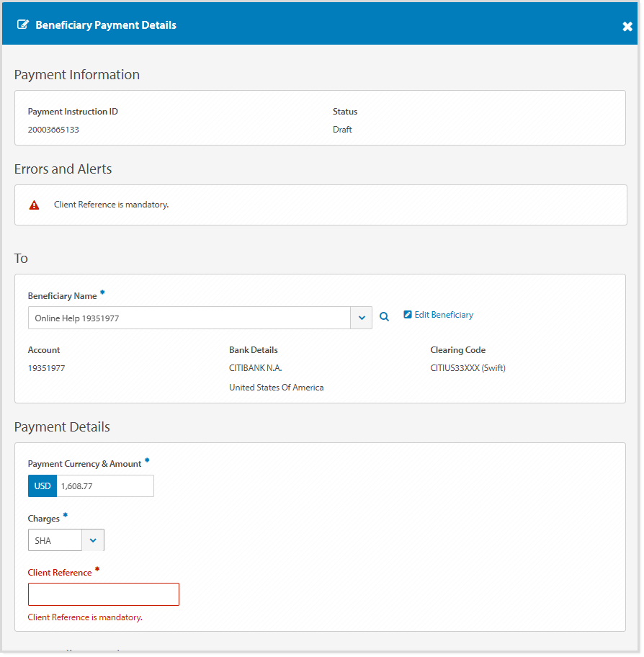Open the Charges dropdown arrow
Screen dimensions: 644x657
point(93,540)
